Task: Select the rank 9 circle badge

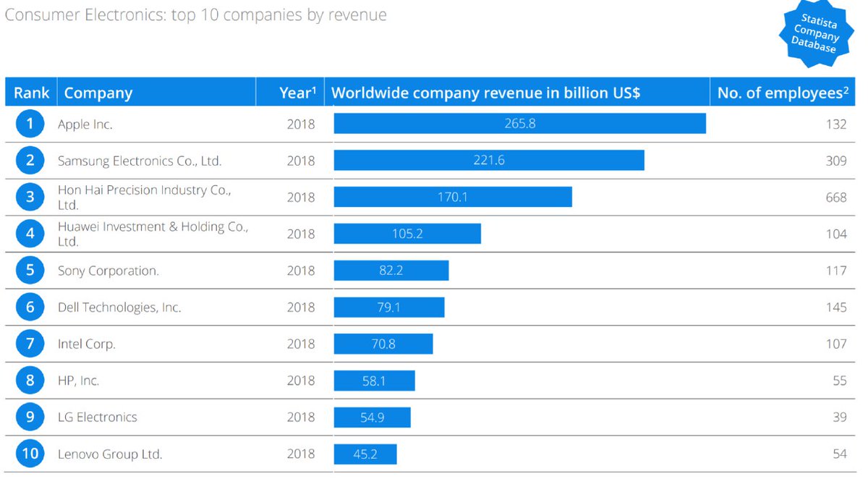Action: tap(30, 417)
